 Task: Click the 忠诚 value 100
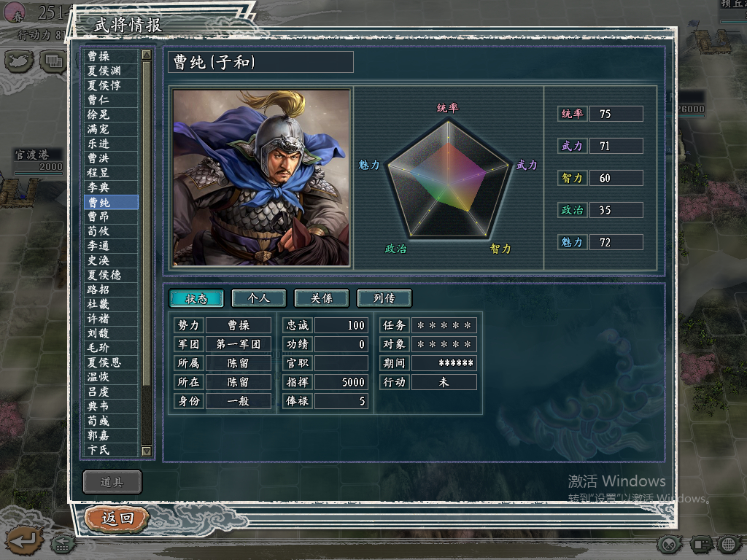point(341,325)
